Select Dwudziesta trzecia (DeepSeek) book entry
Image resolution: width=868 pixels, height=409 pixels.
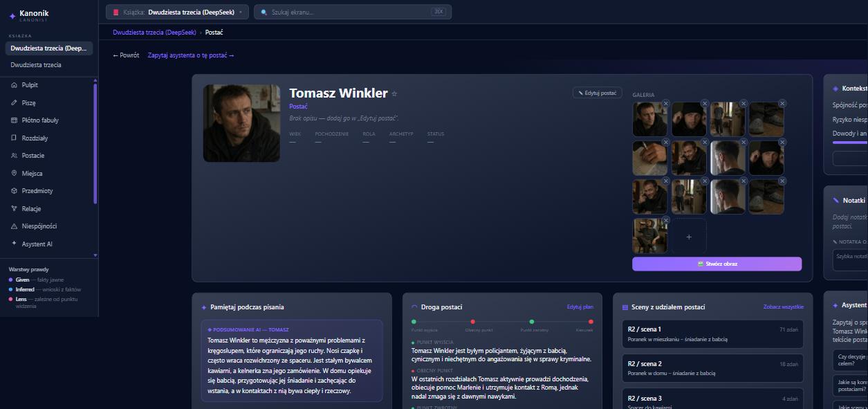tap(48, 48)
